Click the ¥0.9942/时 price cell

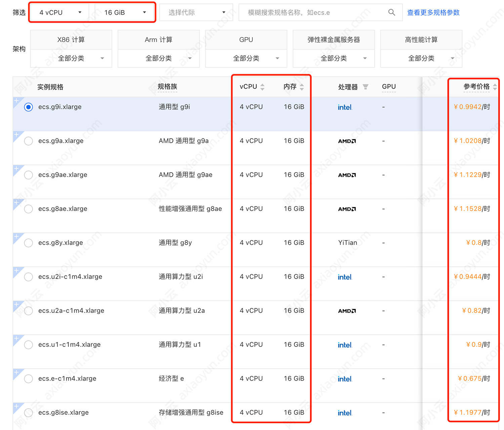click(x=472, y=107)
